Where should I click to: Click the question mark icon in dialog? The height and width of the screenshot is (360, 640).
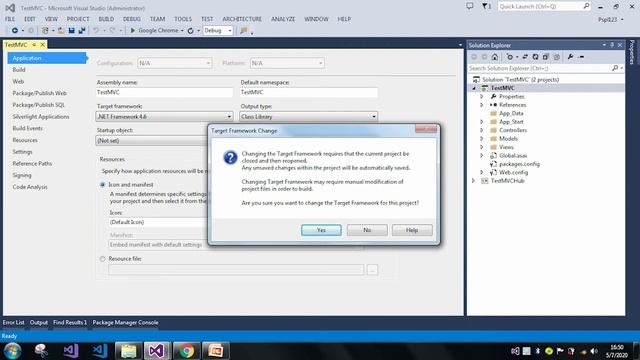(230, 157)
